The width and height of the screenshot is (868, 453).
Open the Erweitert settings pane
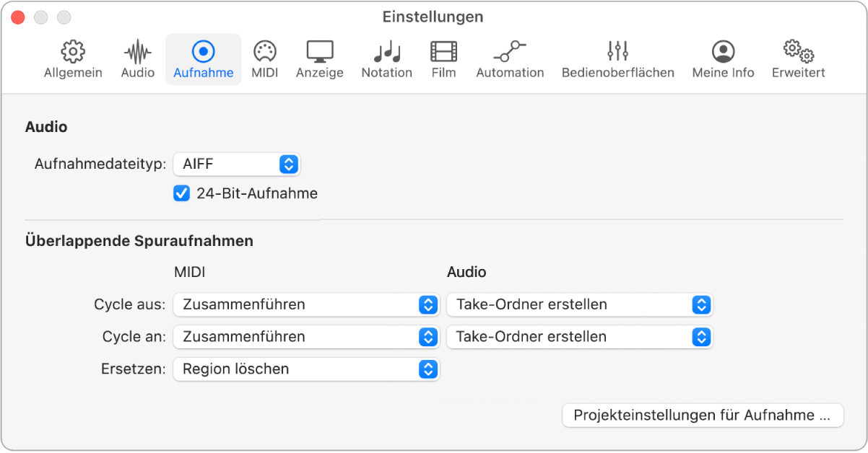(x=797, y=59)
